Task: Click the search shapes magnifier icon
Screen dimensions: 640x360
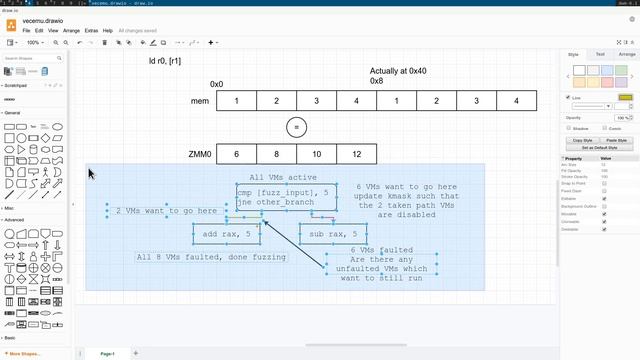Action: coord(59,58)
